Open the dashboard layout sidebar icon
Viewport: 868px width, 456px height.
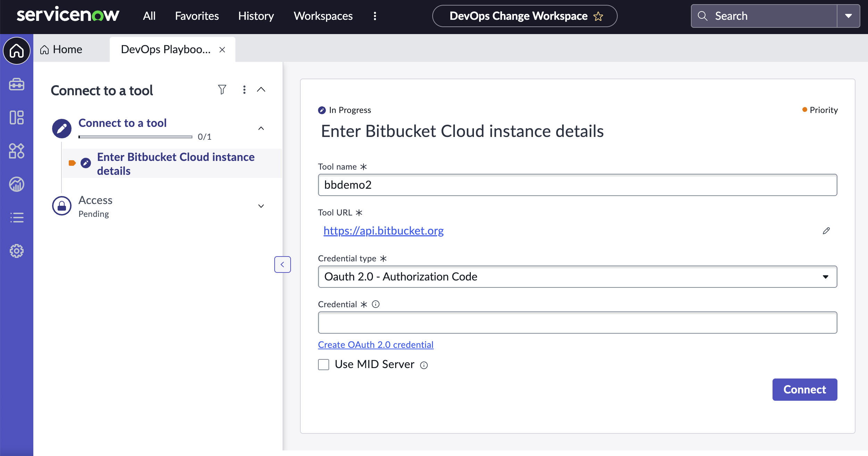point(17,117)
